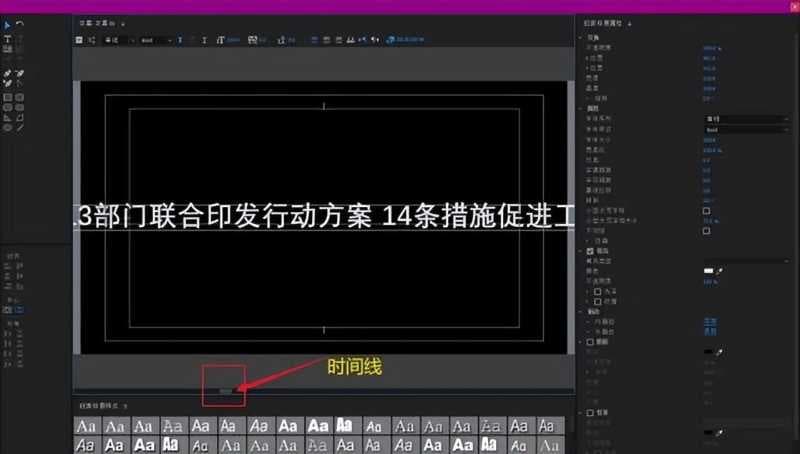Click the Fill opacity percentage value
This screenshot has width=800, height=454.
click(x=711, y=282)
